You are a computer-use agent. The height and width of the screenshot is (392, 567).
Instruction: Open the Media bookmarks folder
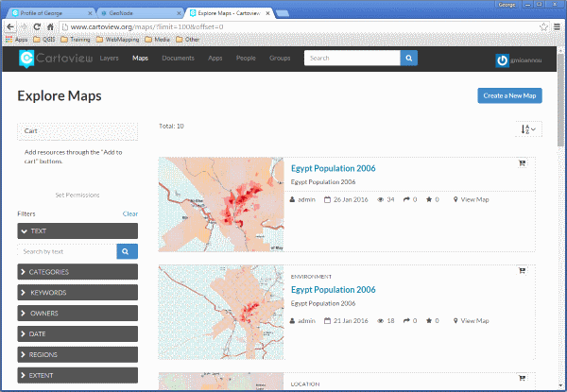pos(157,40)
